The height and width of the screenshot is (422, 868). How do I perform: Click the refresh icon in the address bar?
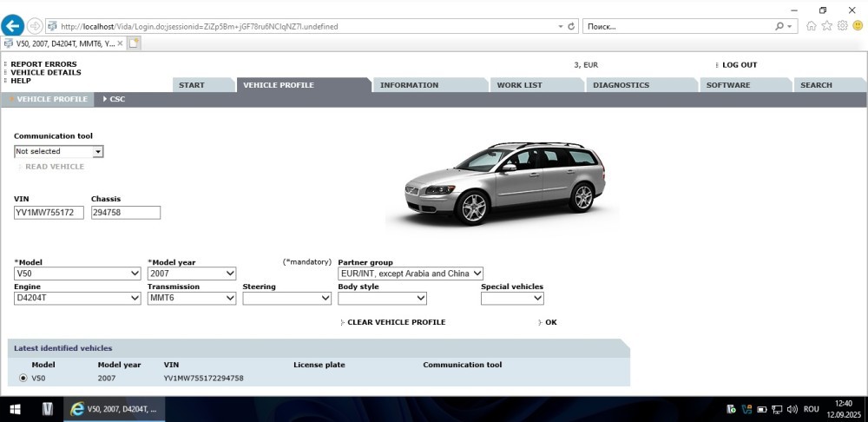click(x=571, y=26)
